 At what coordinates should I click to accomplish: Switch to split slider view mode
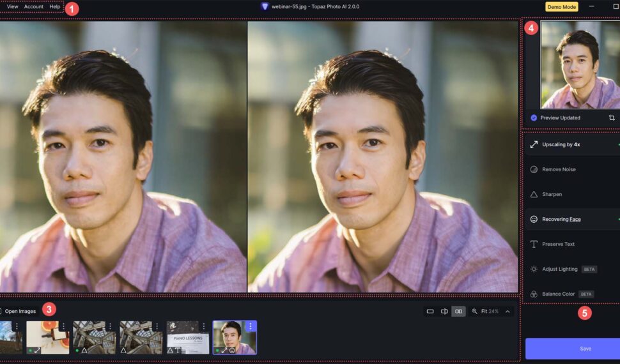click(444, 312)
